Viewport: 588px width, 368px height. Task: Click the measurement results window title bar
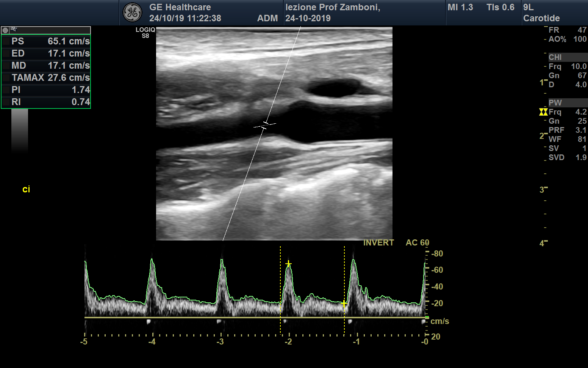[49, 30]
